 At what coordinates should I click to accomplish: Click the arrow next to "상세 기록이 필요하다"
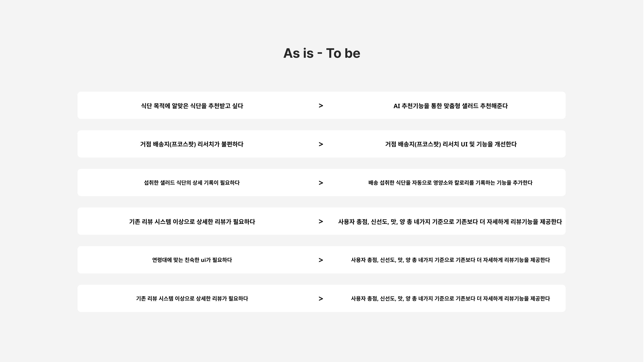pyautogui.click(x=321, y=183)
